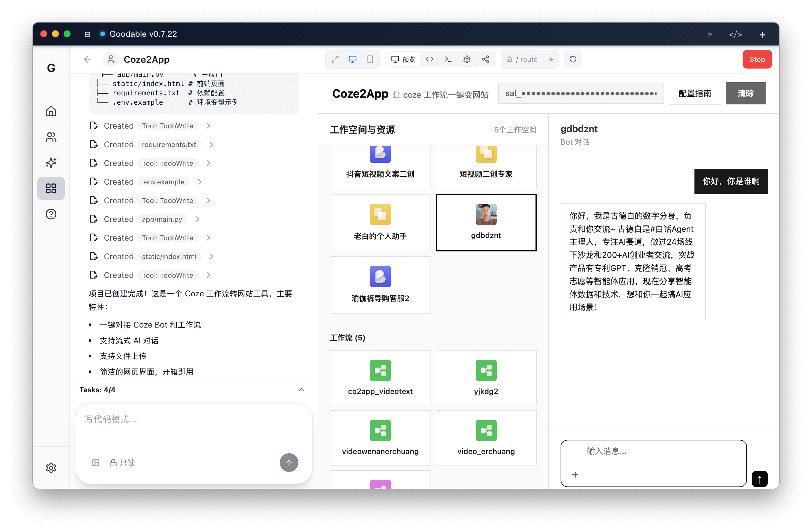Toggle image attachment in chat input
This screenshot has width=812, height=532.
96,463
